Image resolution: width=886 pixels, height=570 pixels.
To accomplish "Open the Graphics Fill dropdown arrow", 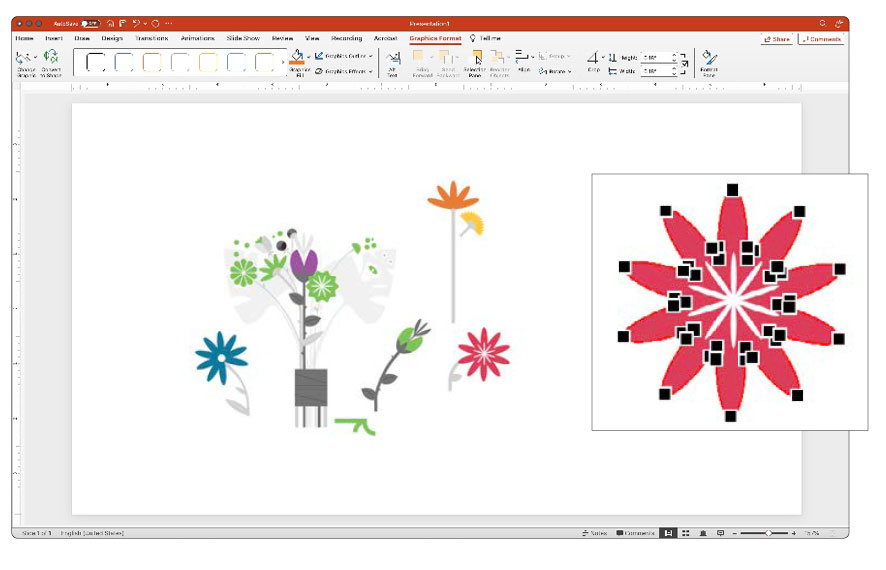I will pyautogui.click(x=309, y=56).
